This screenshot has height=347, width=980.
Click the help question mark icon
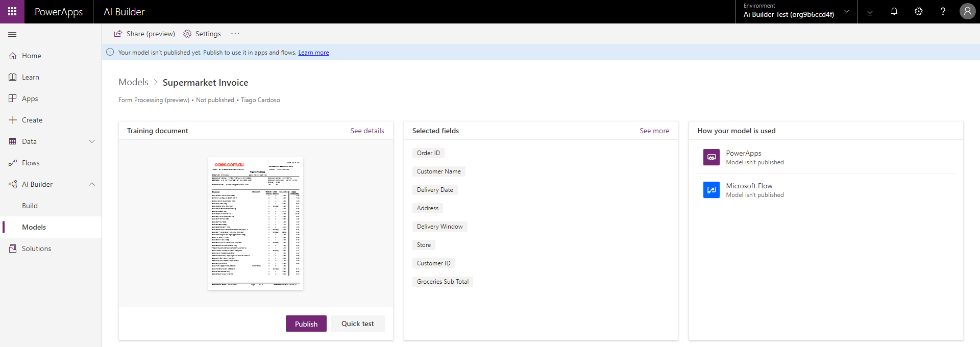[x=943, y=11]
